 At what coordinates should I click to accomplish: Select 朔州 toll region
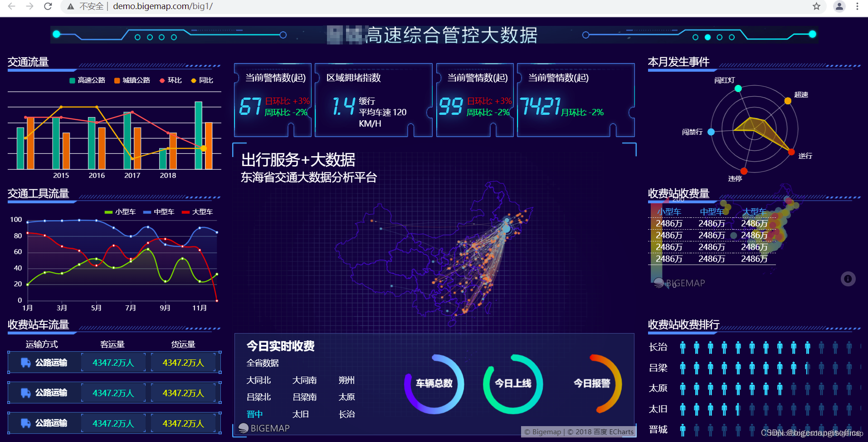(347, 380)
